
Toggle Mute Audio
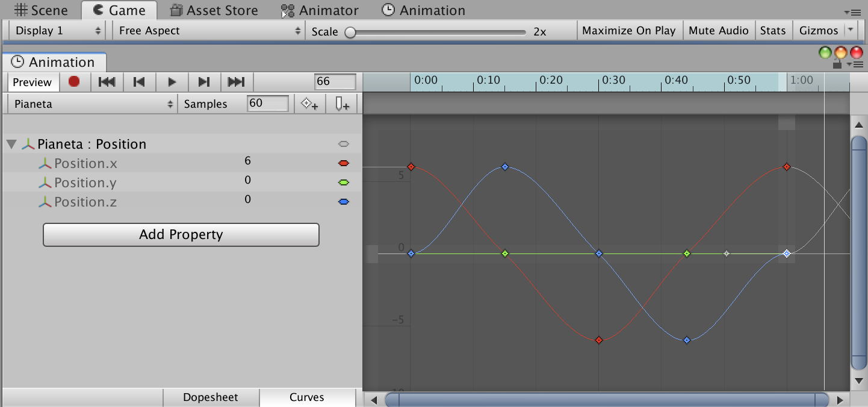(718, 30)
